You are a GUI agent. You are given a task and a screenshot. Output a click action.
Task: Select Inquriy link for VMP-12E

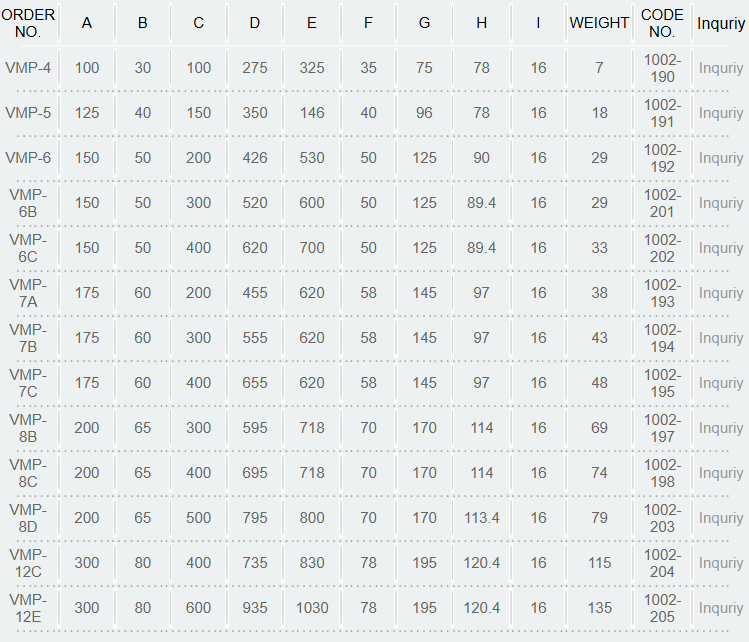(x=720, y=608)
